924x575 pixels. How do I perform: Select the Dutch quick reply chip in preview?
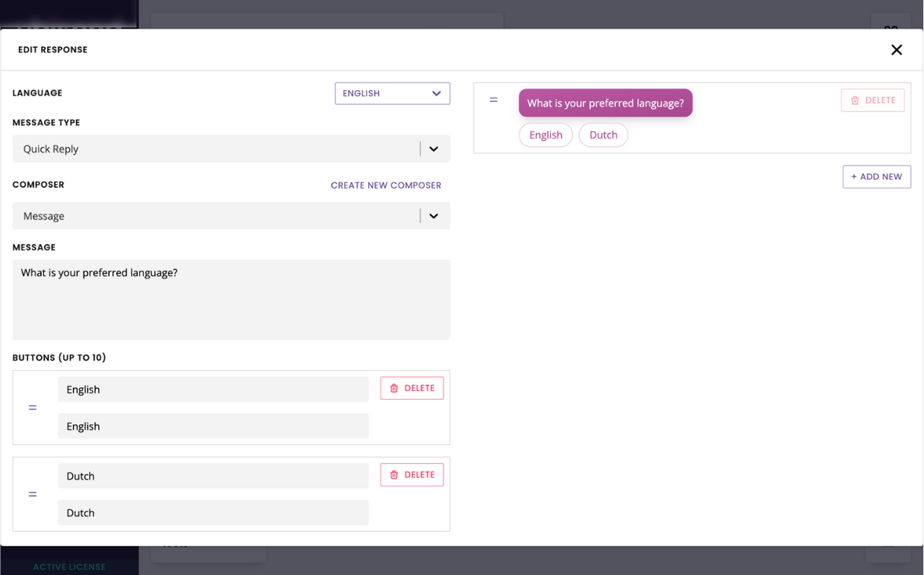coord(603,135)
